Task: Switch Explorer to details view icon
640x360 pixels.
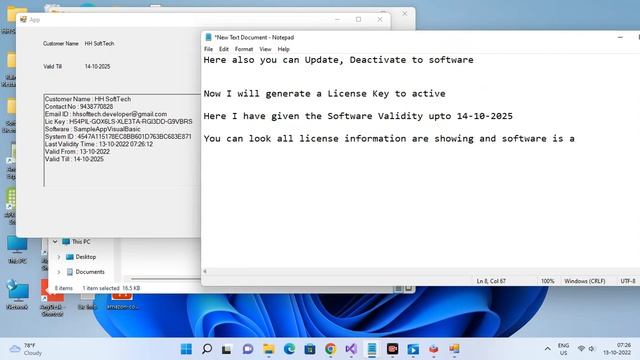Action: [398, 289]
